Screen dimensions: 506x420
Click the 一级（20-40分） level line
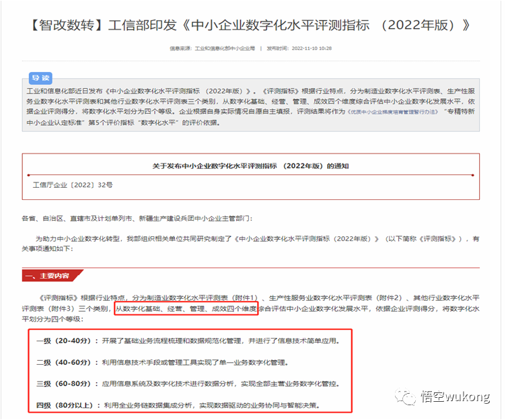(x=188, y=341)
